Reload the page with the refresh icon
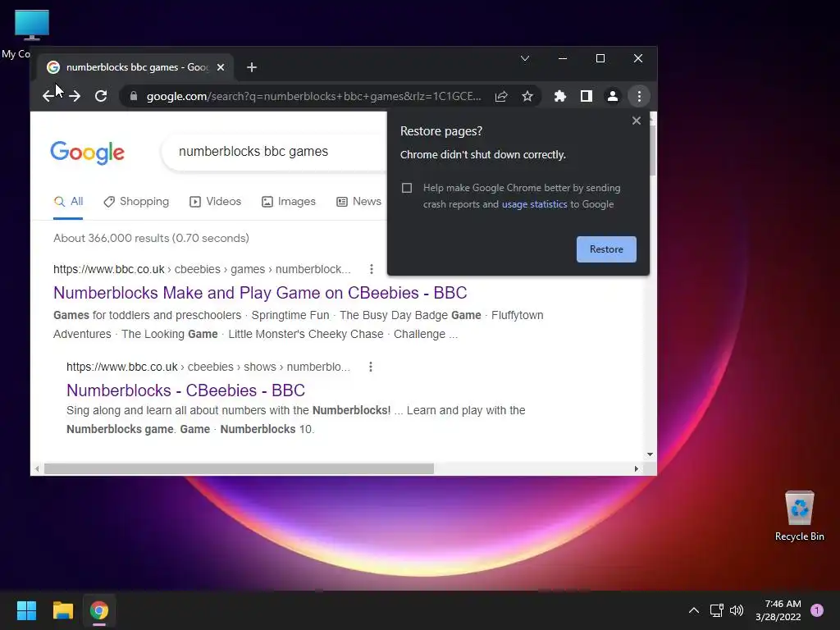The height and width of the screenshot is (630, 840). tap(101, 96)
